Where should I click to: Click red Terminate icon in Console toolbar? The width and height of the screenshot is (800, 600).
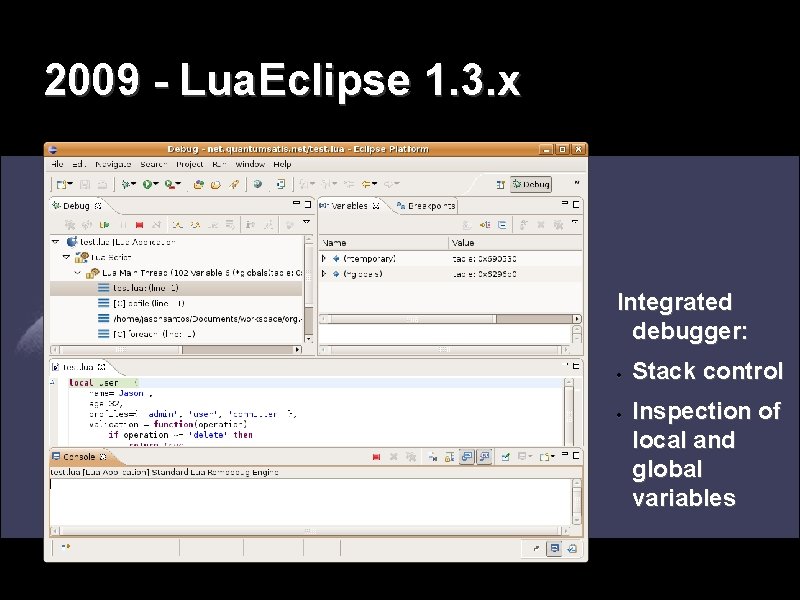tap(377, 457)
